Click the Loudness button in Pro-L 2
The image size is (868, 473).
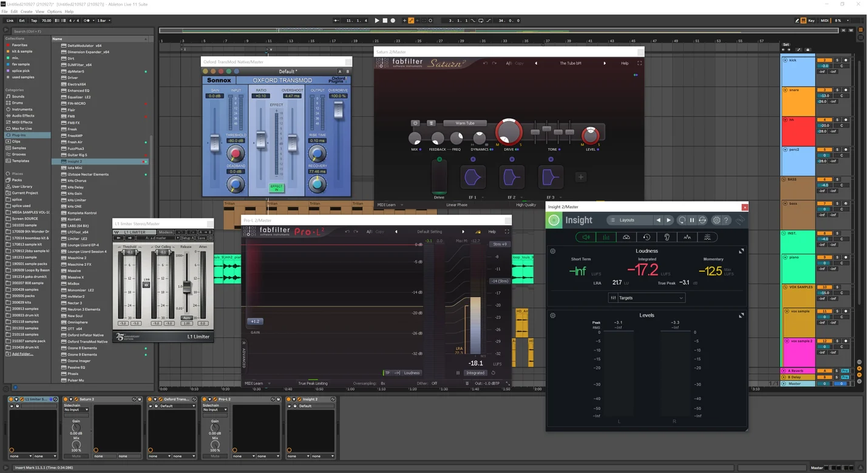pyautogui.click(x=412, y=373)
